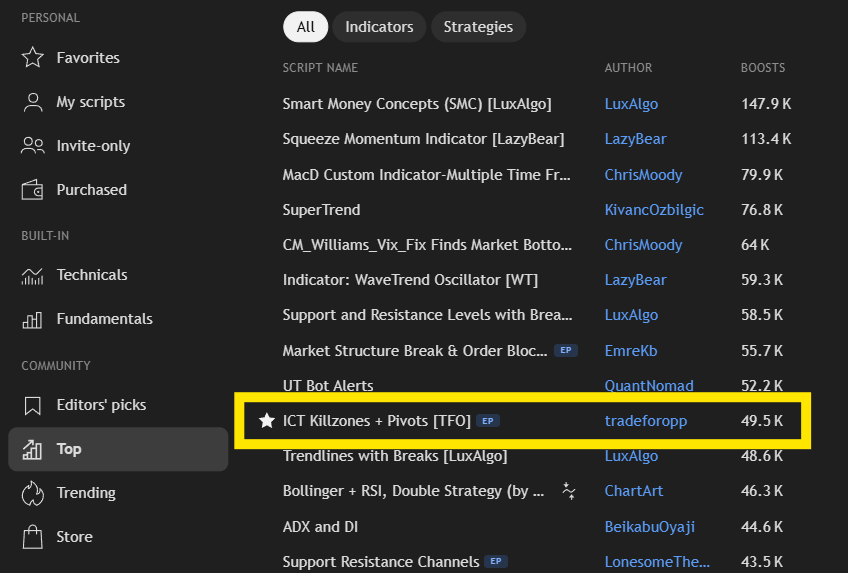This screenshot has height=573, width=848.
Task: Click the Top ranking chart icon
Action: click(32, 449)
